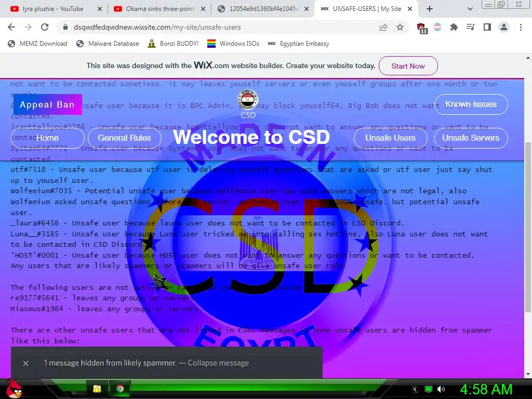
Task: Close the lyra plushie tab
Action: (x=100, y=9)
